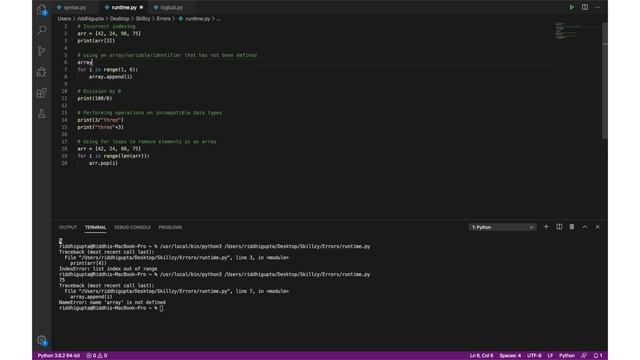Open the PROBLEMS panel tab
The width and height of the screenshot is (640, 360).
coord(170,227)
